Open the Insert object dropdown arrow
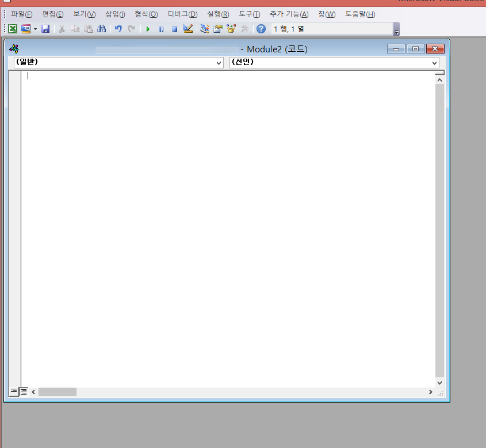 click(35, 29)
